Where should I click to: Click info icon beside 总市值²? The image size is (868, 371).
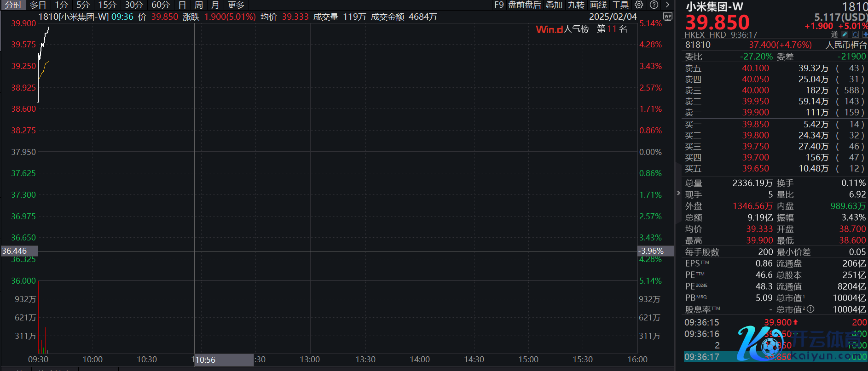tap(810, 309)
